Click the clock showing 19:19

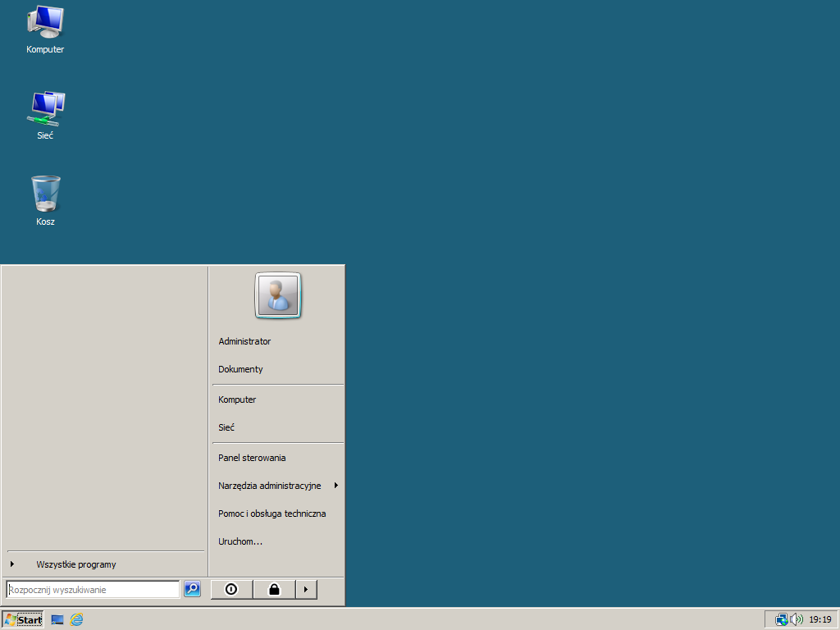click(x=820, y=620)
